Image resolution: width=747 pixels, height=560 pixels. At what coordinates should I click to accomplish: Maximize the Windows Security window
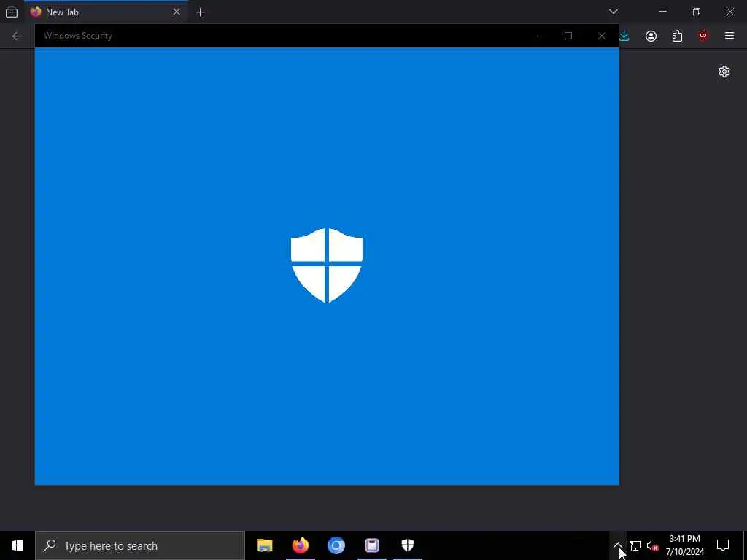coord(568,36)
